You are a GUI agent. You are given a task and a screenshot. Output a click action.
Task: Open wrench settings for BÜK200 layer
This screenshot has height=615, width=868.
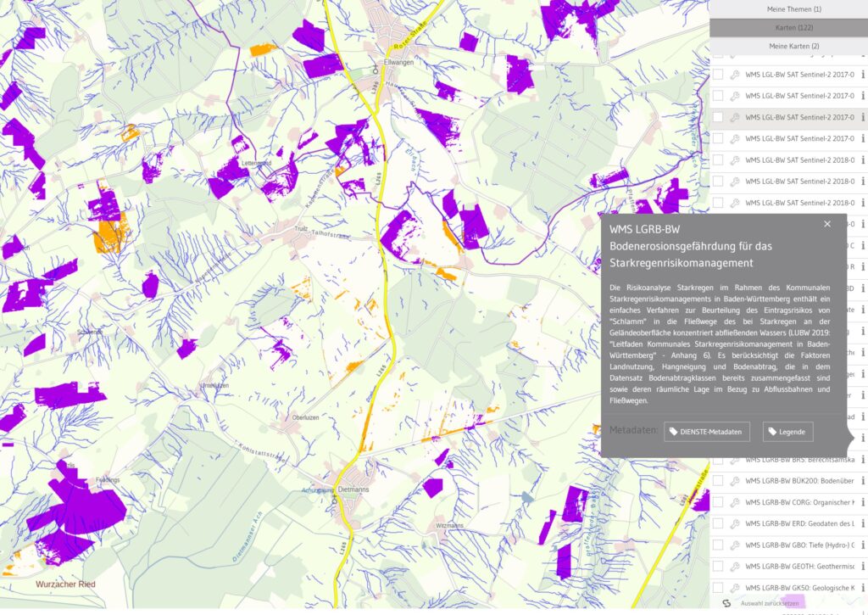(x=735, y=481)
